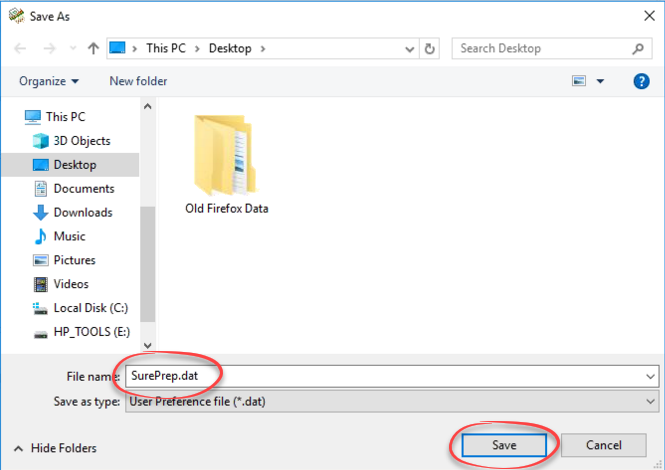Click the sidebar scroll down arrow
665x470 pixels.
148,346
